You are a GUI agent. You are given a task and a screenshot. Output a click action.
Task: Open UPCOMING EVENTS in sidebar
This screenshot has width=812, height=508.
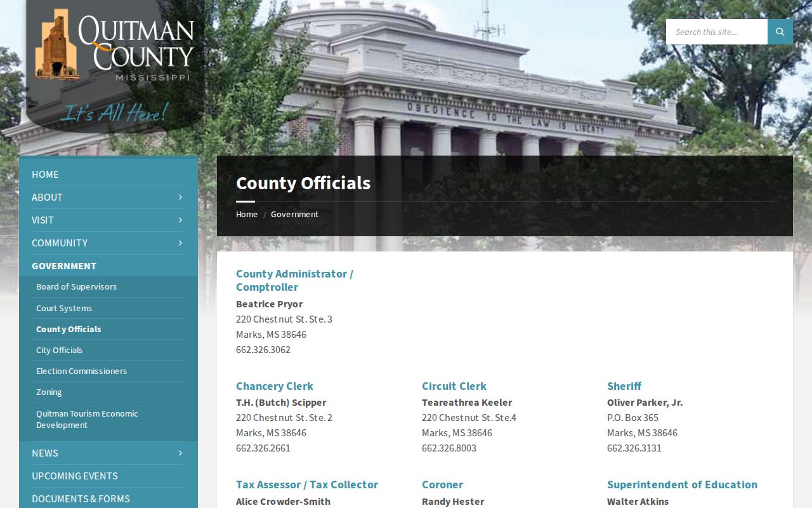coord(75,476)
